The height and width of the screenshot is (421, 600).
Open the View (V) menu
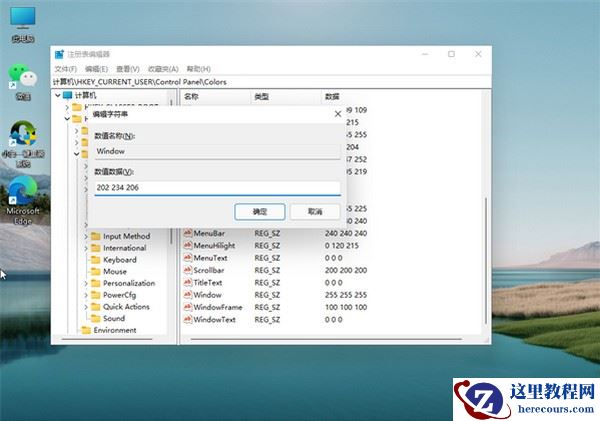click(x=128, y=69)
